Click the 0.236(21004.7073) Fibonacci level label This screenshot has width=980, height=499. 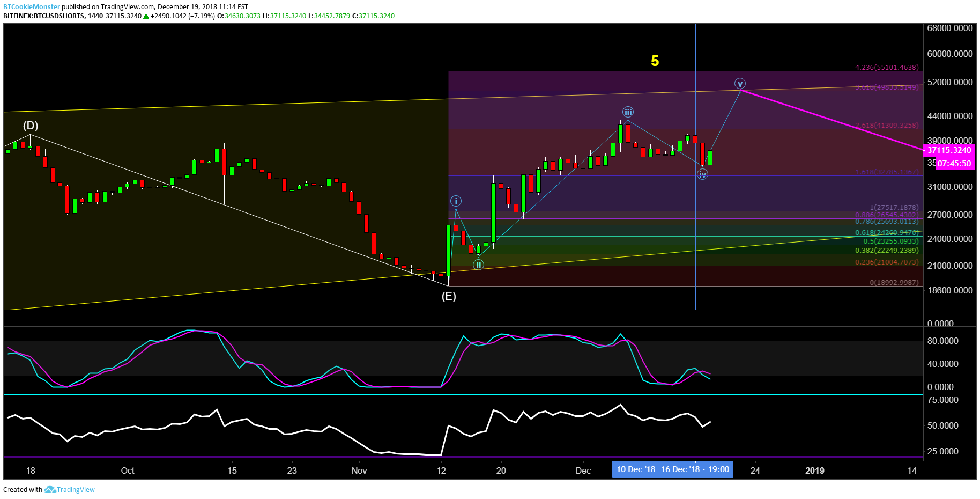click(x=887, y=262)
